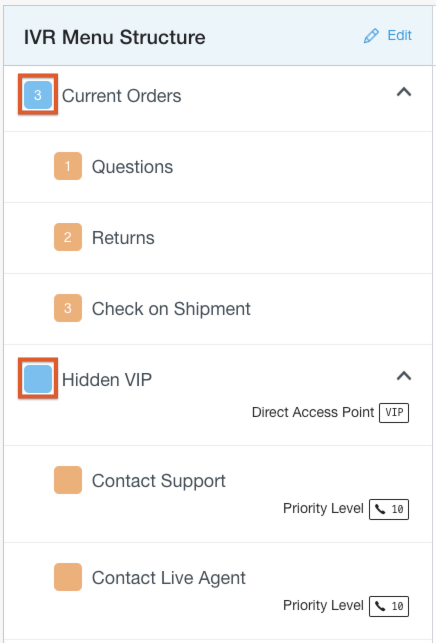
Task: Collapse the Hidden VIP section chevron
Action: 404,376
